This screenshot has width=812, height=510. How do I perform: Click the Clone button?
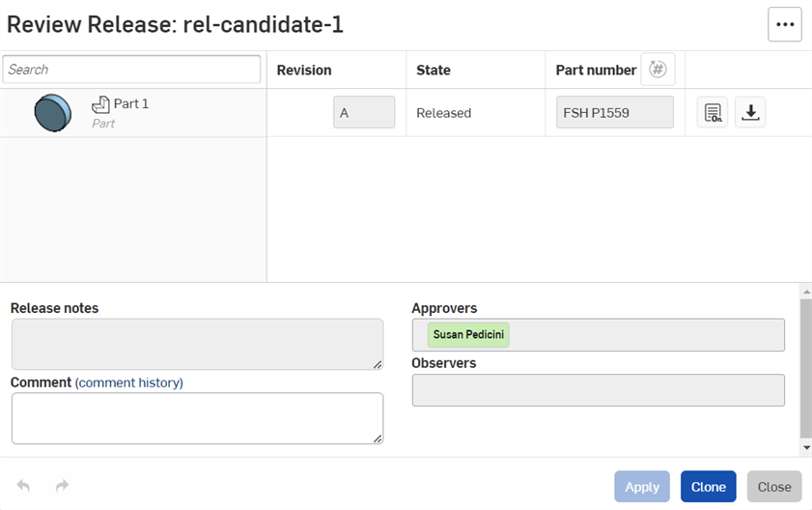708,487
